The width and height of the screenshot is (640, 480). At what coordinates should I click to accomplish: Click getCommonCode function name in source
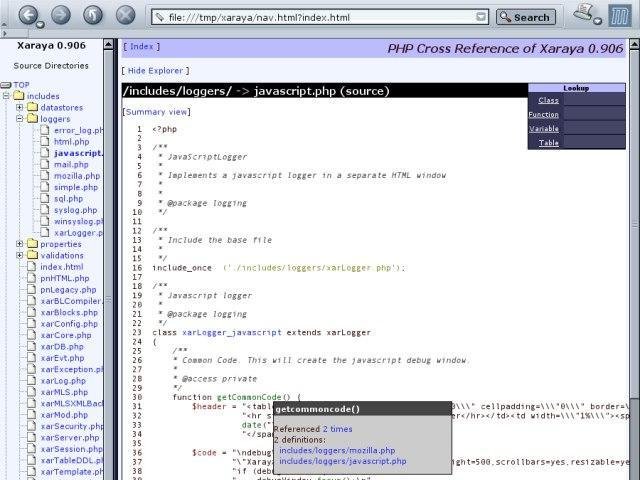pos(249,397)
